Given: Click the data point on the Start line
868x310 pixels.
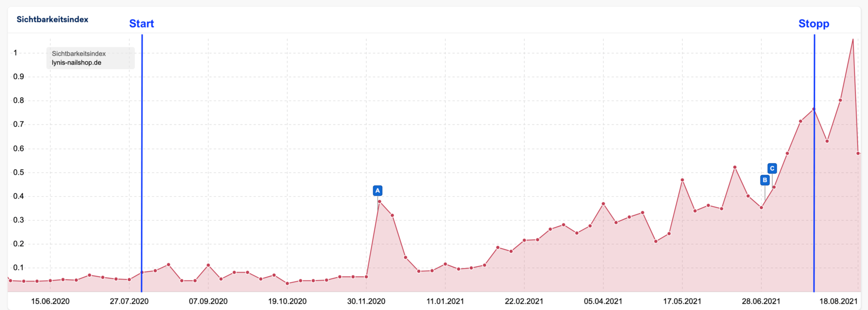Looking at the screenshot, I should point(142,272).
